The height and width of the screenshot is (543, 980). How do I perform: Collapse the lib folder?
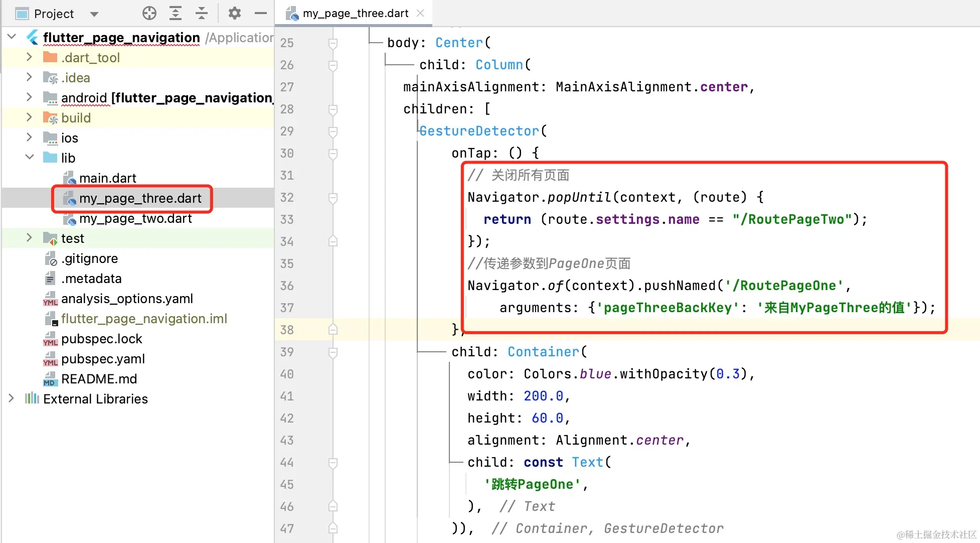[x=30, y=158]
